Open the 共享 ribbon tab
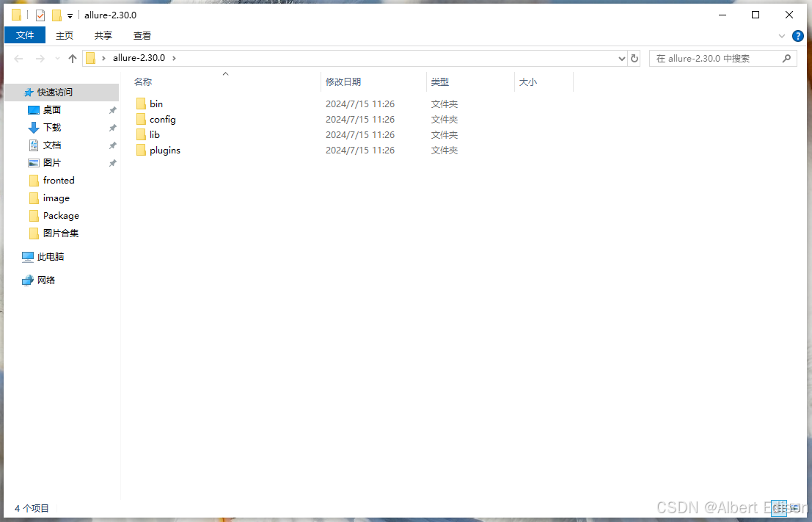812x522 pixels. 103,35
